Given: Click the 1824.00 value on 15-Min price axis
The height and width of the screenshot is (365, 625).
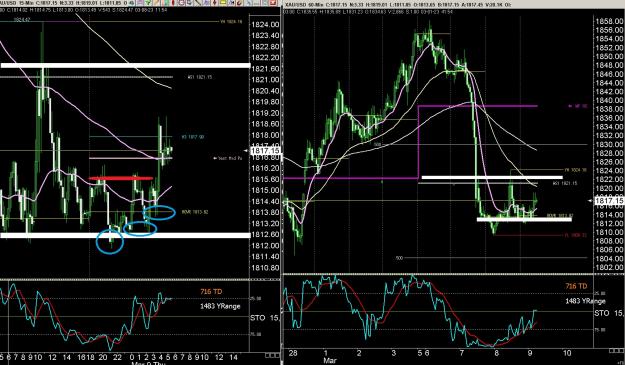Looking at the screenshot, I should coord(265,25).
